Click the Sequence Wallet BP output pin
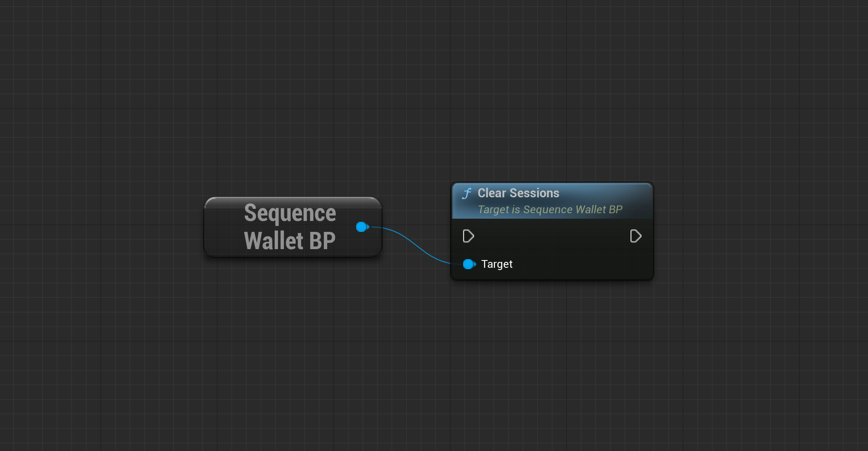 pyautogui.click(x=362, y=227)
